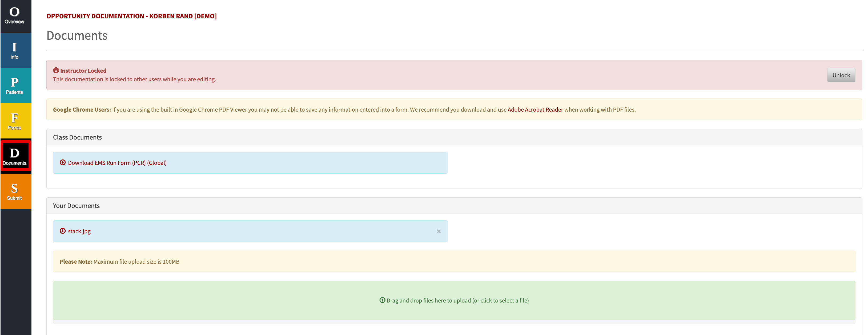Image resolution: width=868 pixels, height=335 pixels.
Task: Click the 'Please Note: Maximum file upload size' notice
Action: pos(454,262)
